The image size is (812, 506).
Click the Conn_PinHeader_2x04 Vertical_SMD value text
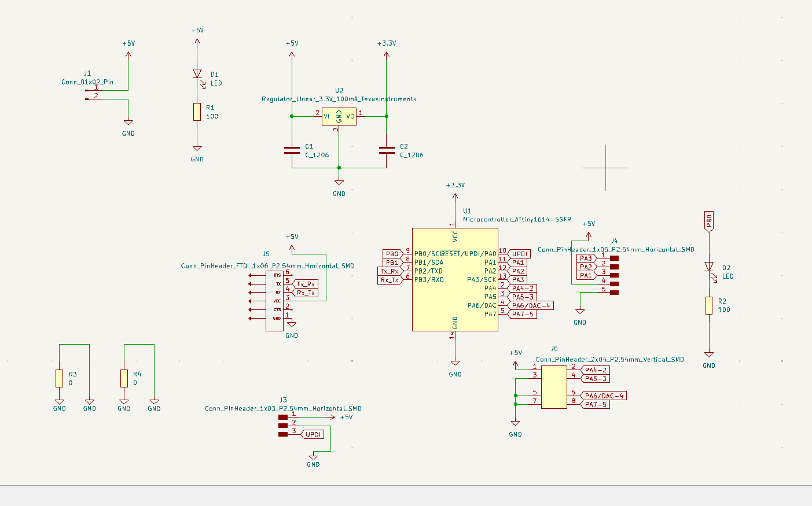(609, 360)
